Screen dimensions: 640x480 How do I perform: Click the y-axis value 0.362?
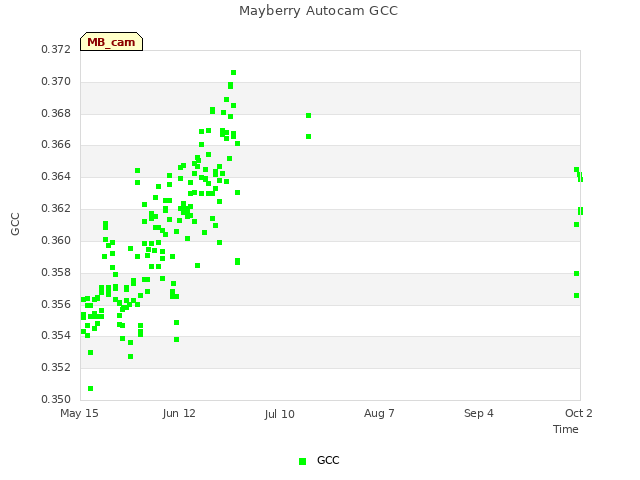56,209
